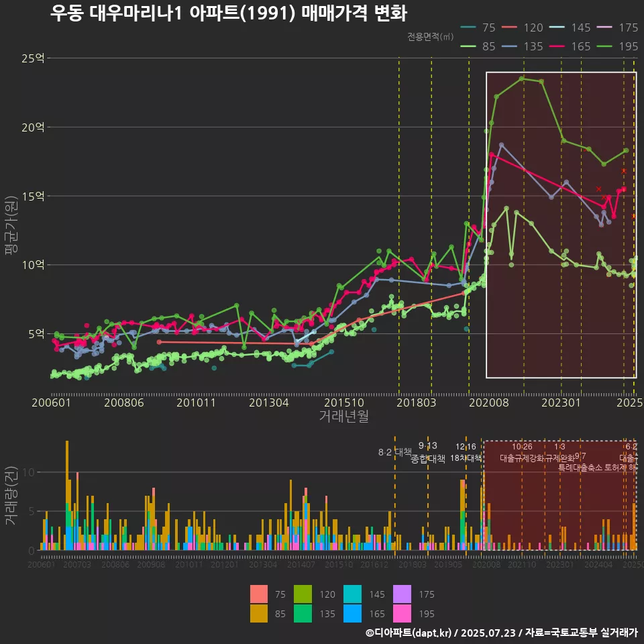Image resolution: width=644 pixels, height=644 pixels.
Task: Click the 135 line legend entry at top
Action: [x=523, y=46]
